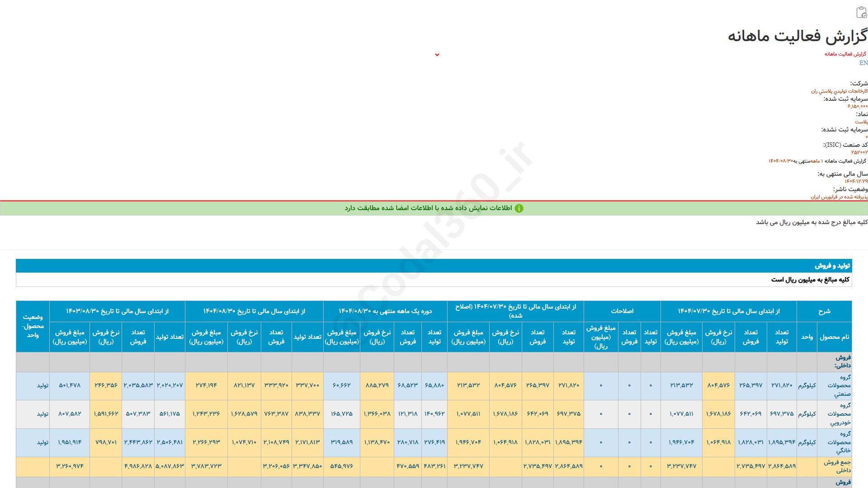
Task: Click publisher status پذيرفته شده در فرابورس ايران
Action: point(839,197)
